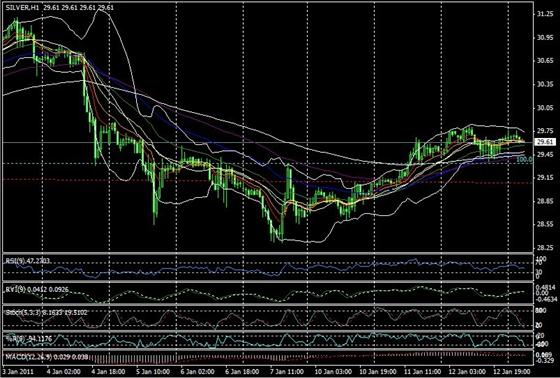Click the 30.65 price level label
This screenshot has width=560, height=378.
pyautogui.click(x=545, y=61)
